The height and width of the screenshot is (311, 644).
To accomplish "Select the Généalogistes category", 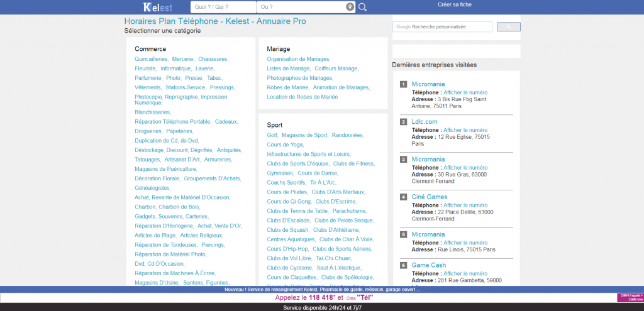I will point(152,188).
